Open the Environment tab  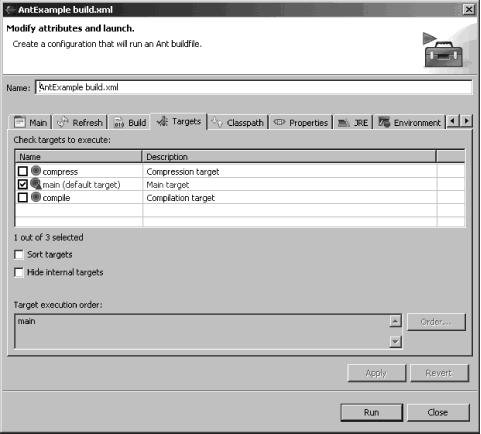coord(410,123)
